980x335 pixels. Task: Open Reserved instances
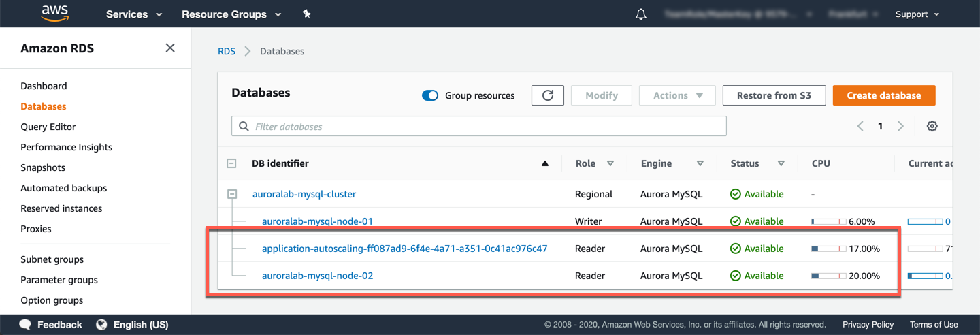point(61,208)
